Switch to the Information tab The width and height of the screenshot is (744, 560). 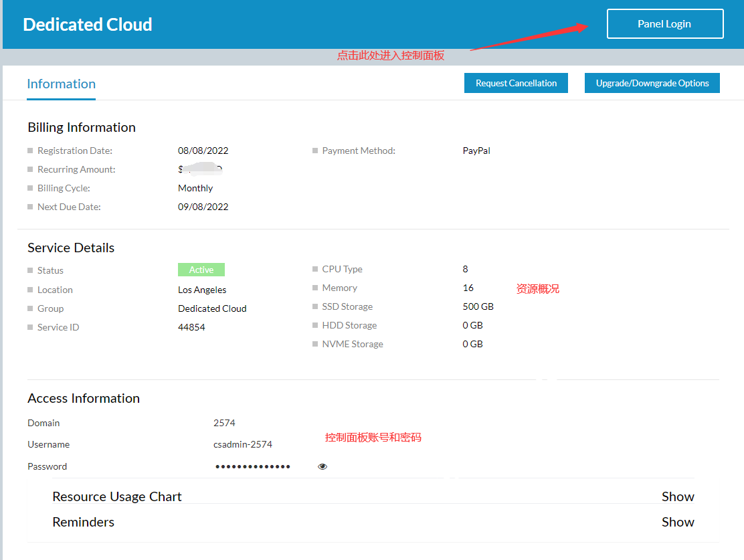(61, 84)
